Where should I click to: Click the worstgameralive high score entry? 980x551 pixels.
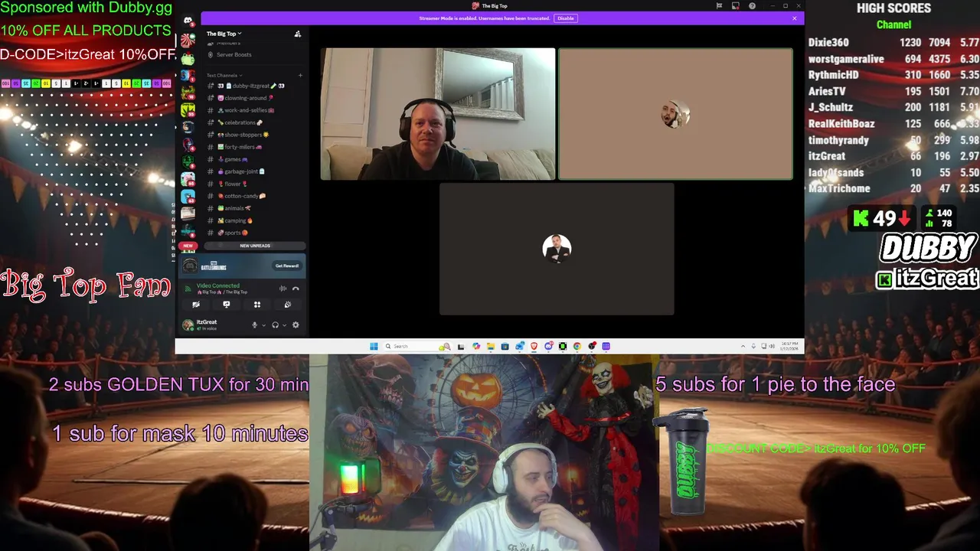[893, 59]
